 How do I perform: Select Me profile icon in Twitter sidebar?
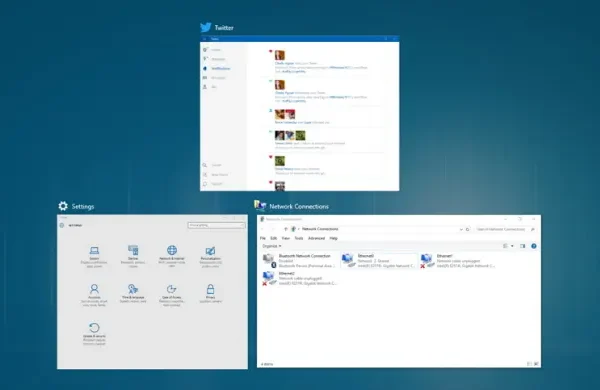pyautogui.click(x=205, y=87)
